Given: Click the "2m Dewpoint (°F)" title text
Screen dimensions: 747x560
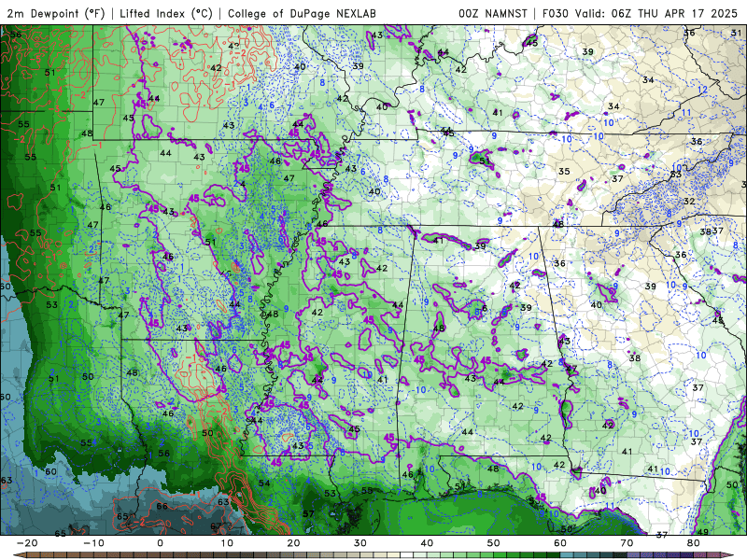Looking at the screenshot, I should point(56,13).
